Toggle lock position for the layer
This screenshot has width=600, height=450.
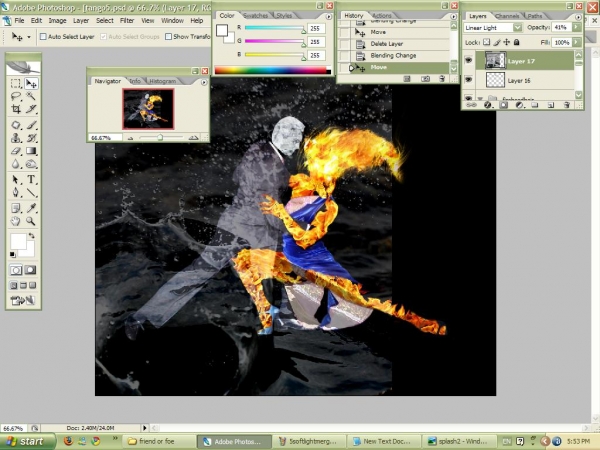pyautogui.click(x=507, y=42)
